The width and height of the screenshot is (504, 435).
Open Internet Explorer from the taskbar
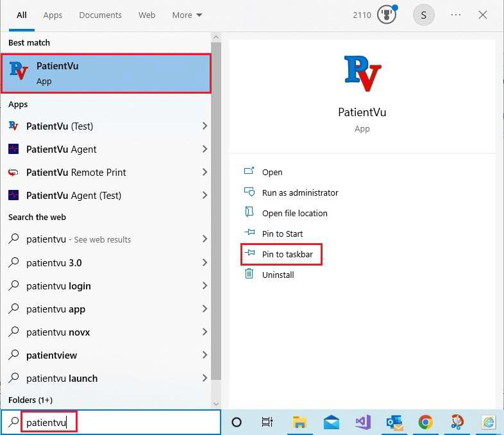coord(489,422)
